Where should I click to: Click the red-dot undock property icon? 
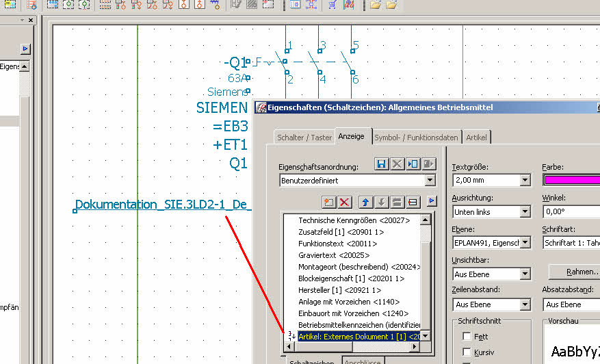(x=413, y=202)
